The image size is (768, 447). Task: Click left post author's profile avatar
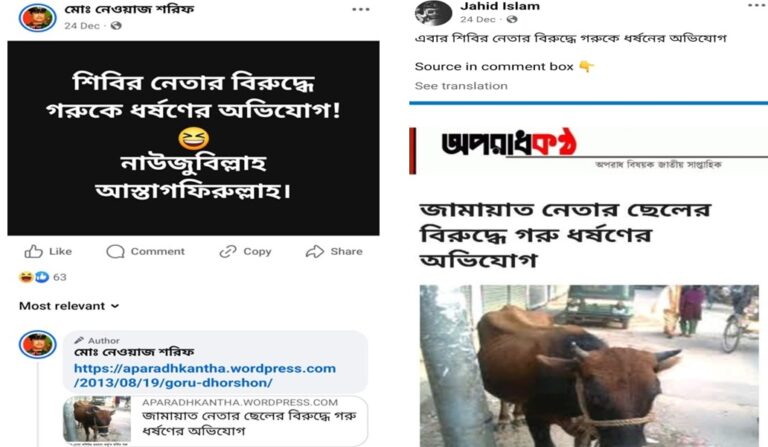coord(38,17)
